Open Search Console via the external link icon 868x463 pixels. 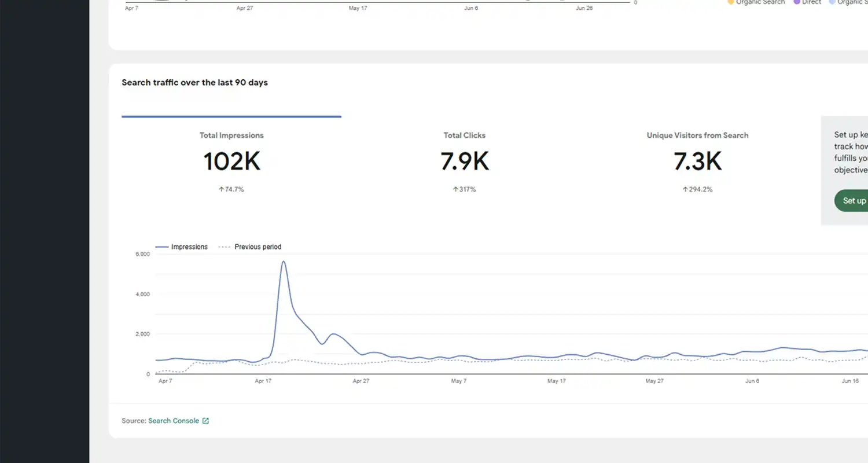point(205,420)
